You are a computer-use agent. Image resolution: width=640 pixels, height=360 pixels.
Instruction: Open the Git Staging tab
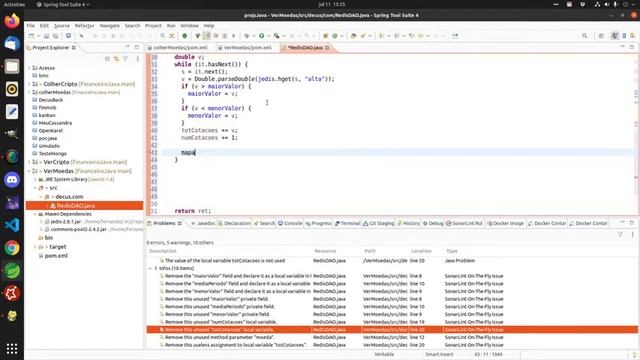[379, 223]
